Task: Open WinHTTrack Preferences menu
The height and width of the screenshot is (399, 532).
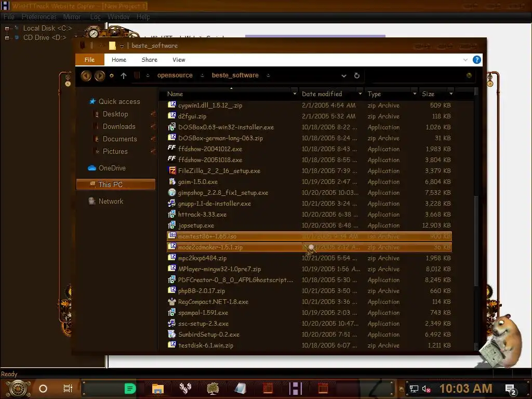Action: pyautogui.click(x=39, y=17)
